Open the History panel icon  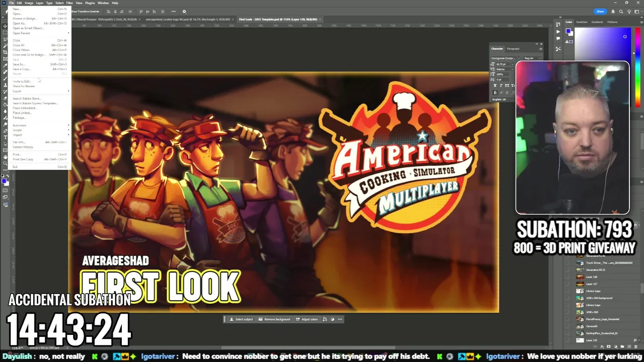click(558, 24)
